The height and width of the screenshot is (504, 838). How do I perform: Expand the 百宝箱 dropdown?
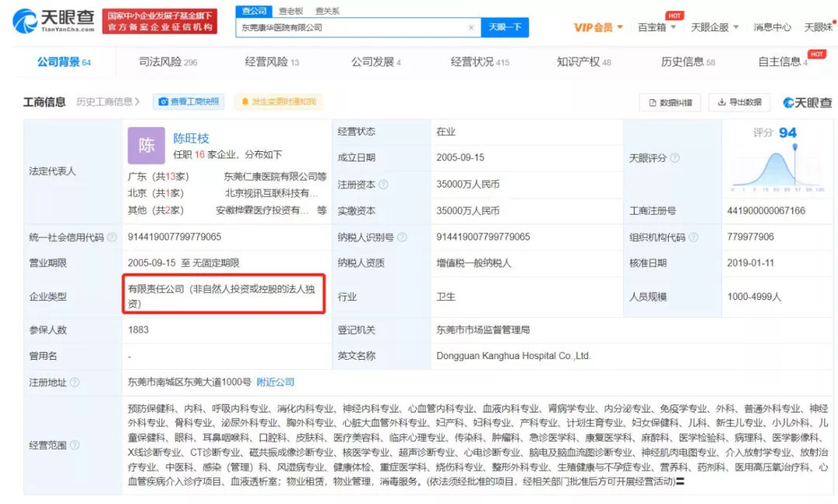pyautogui.click(x=656, y=27)
